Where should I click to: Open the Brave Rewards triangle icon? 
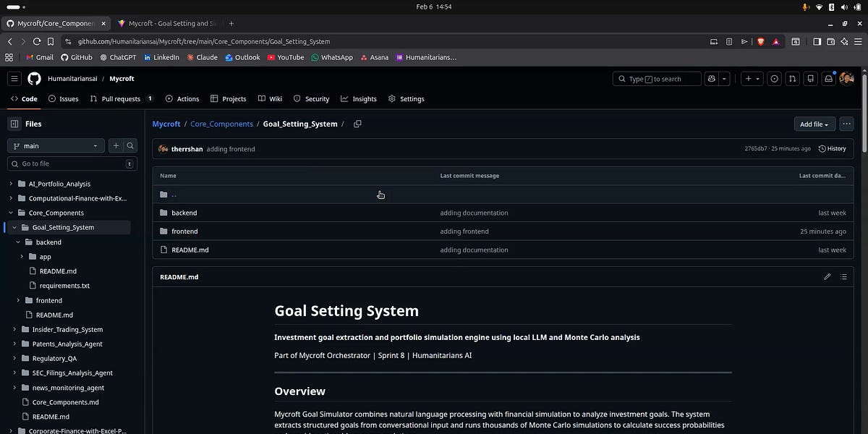coord(776,42)
